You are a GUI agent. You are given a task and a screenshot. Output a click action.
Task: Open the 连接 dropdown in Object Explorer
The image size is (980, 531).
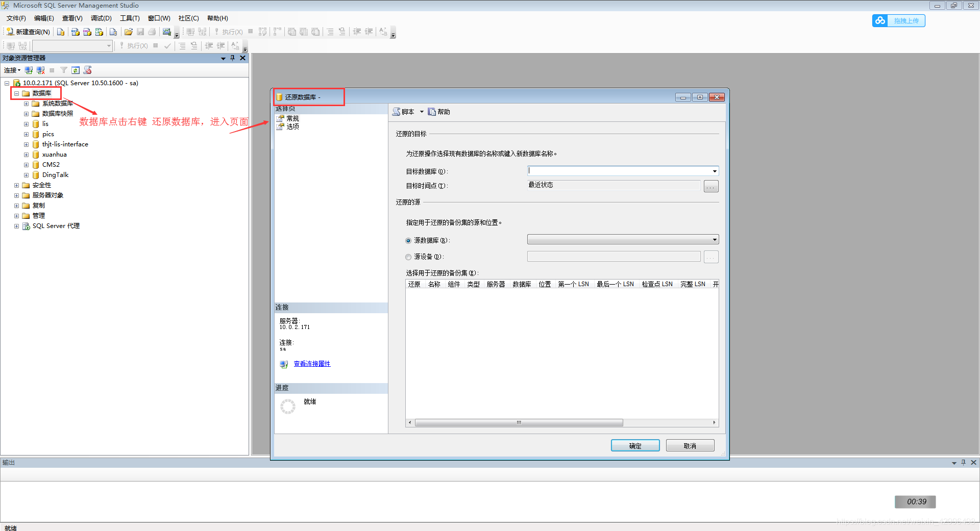(12, 70)
